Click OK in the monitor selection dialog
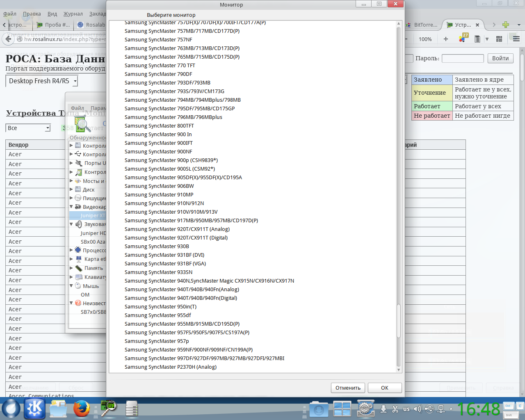 tap(385, 388)
